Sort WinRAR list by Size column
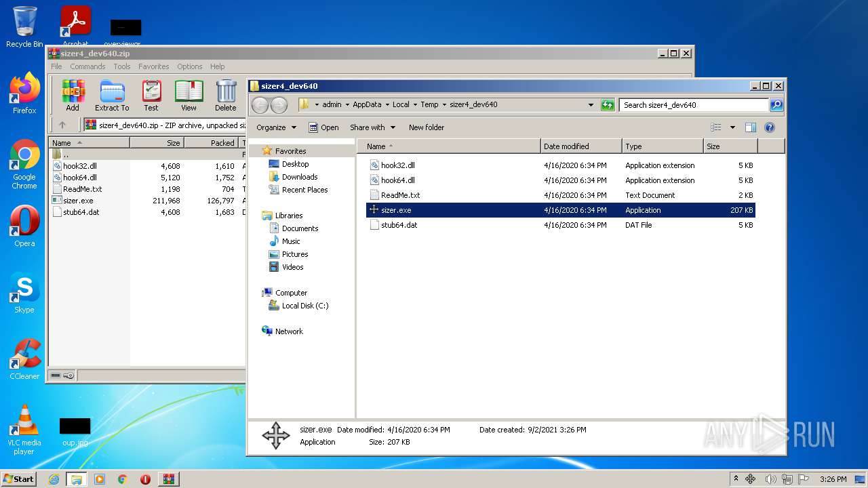This screenshot has height=488, width=868. pos(157,143)
